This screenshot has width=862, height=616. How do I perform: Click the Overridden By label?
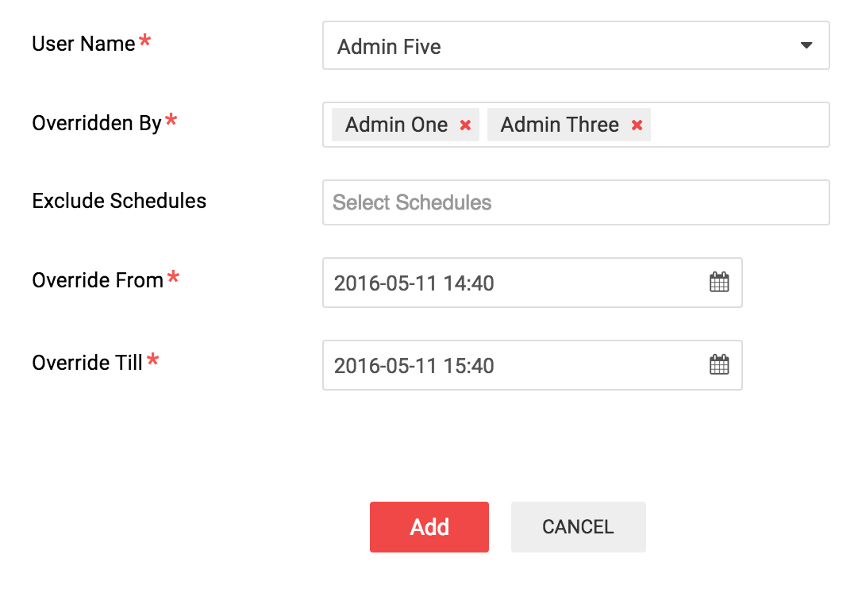click(x=97, y=123)
